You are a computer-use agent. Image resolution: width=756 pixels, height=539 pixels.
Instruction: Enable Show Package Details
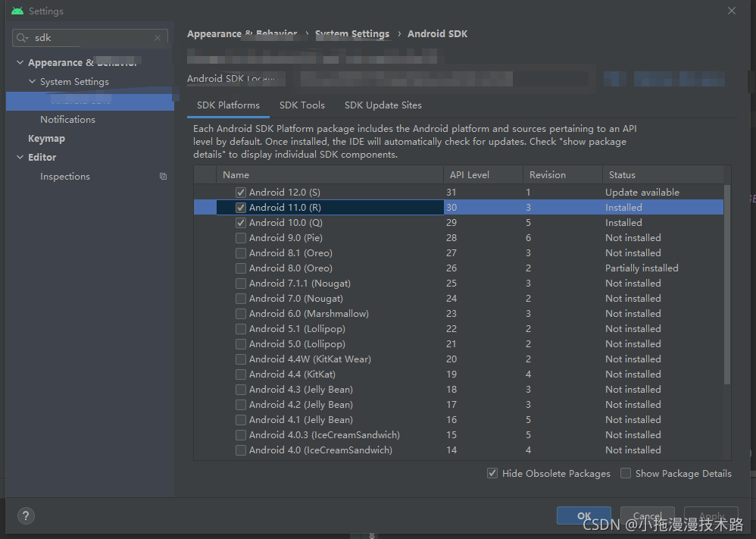pos(626,473)
